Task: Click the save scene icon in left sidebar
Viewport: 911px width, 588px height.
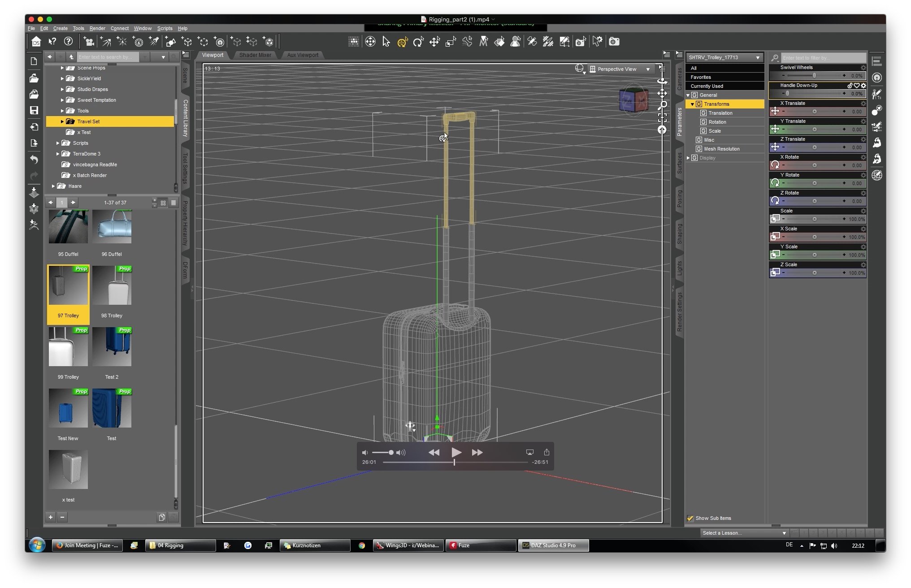Action: point(34,110)
